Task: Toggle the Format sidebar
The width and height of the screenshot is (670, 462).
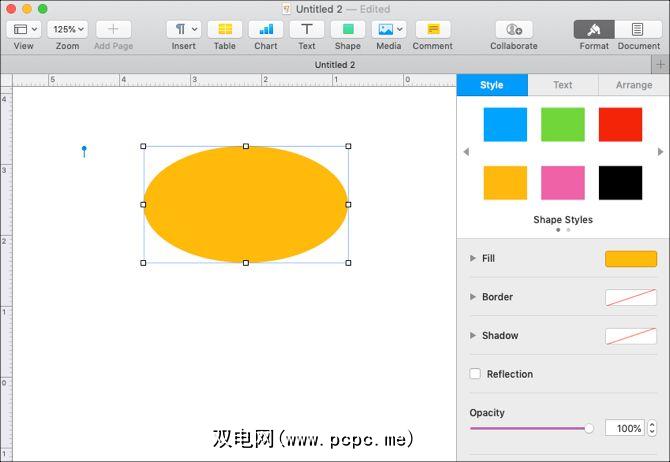Action: click(594, 30)
